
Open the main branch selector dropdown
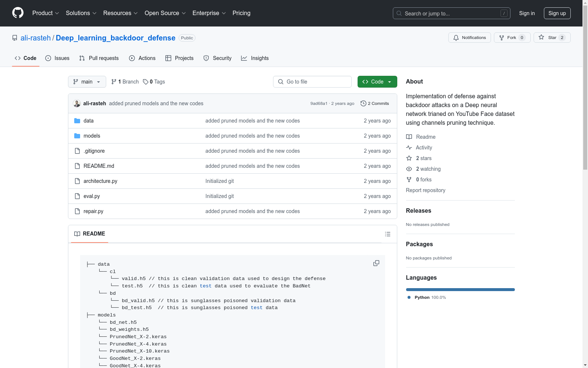pyautogui.click(x=87, y=82)
